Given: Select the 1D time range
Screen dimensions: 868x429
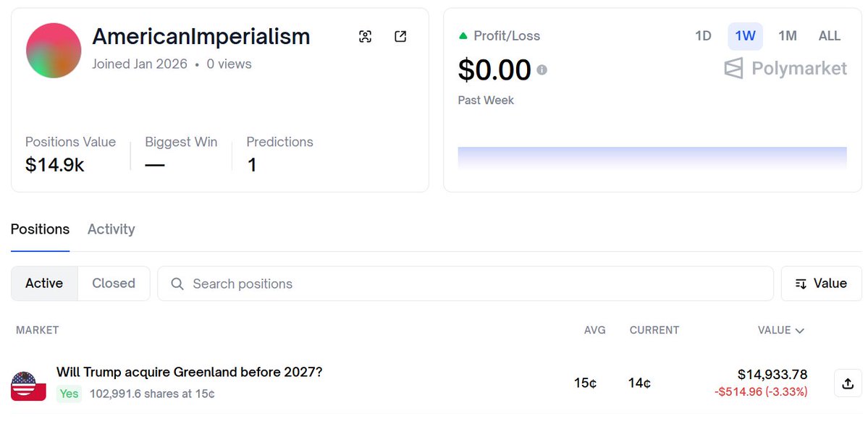Looking at the screenshot, I should coord(703,35).
